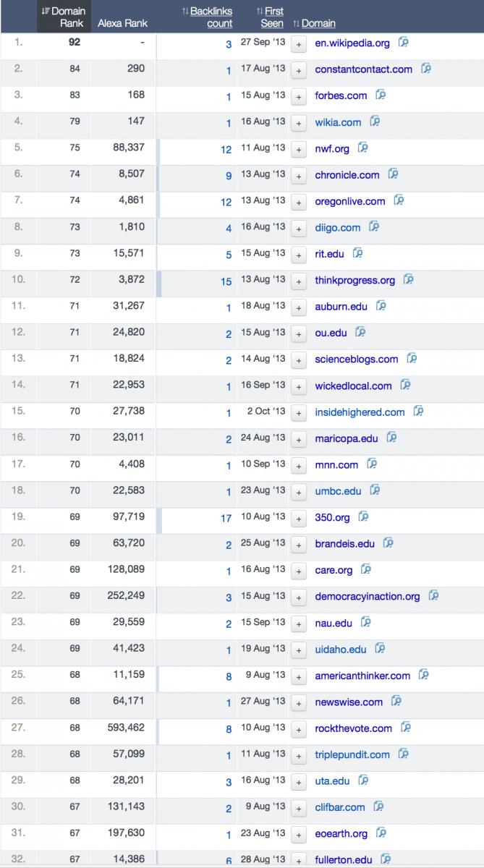Open the nau.edu domain link
The height and width of the screenshot is (868, 484).
(x=334, y=623)
